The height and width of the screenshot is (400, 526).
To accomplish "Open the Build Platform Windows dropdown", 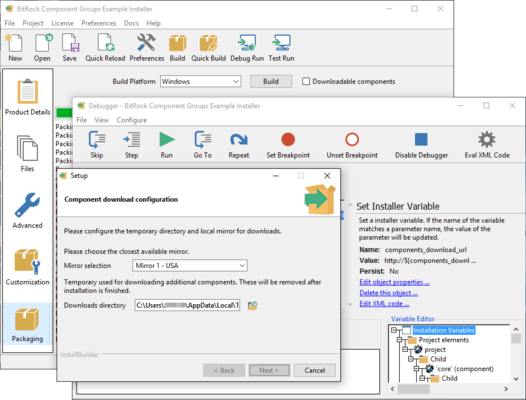I will (x=200, y=82).
